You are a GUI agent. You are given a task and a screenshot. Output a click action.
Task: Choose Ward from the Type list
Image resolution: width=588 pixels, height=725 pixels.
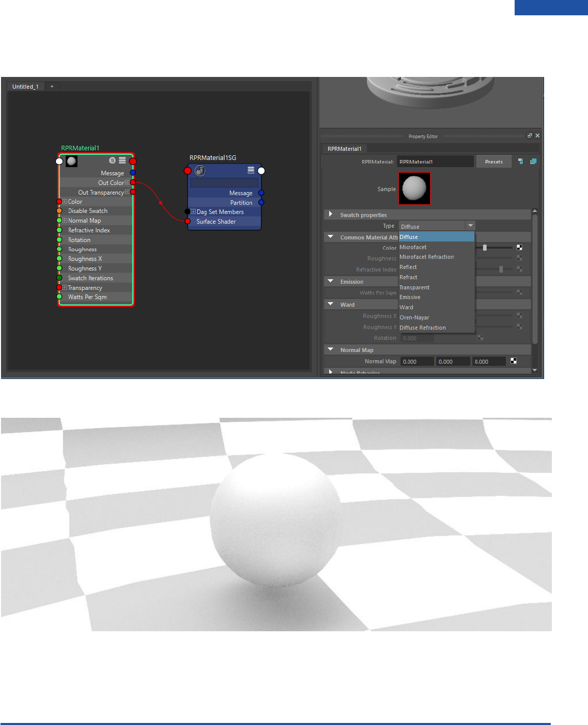pos(437,307)
